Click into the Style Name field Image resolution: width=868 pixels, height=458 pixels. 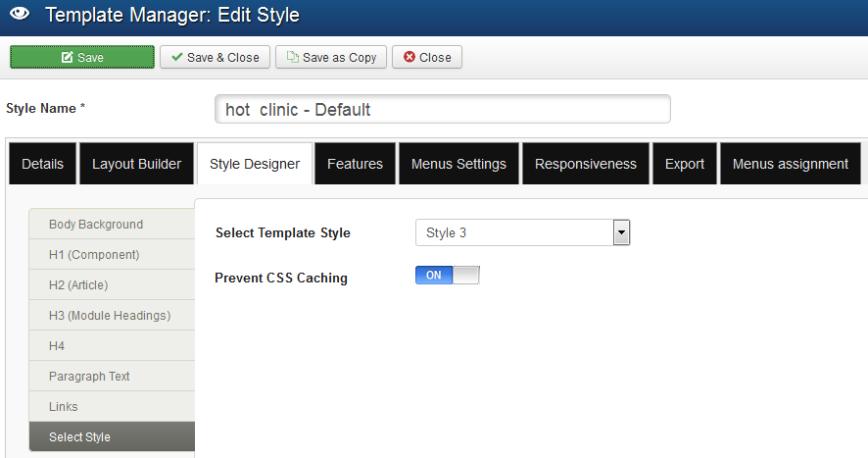point(442,109)
